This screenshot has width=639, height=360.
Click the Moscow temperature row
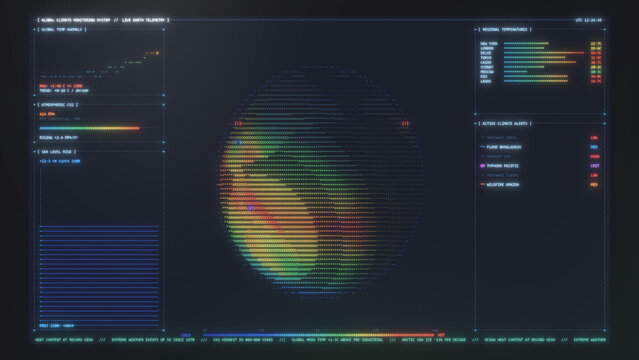pyautogui.click(x=541, y=72)
